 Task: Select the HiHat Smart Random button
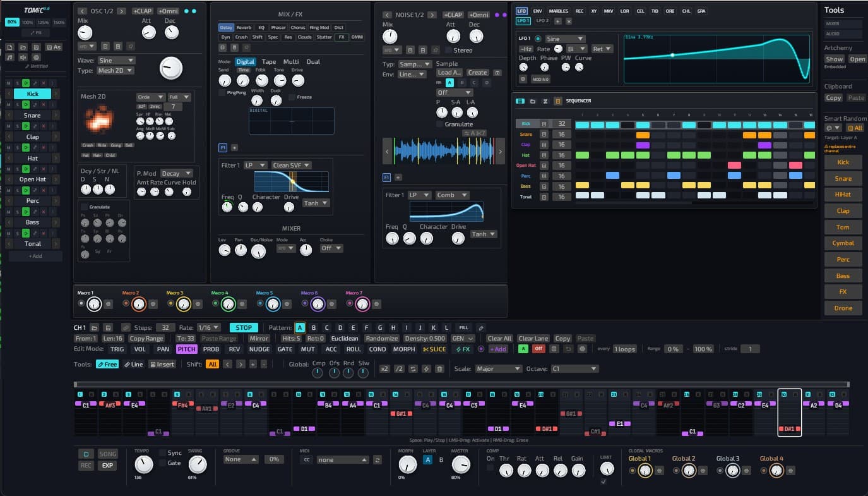(x=843, y=195)
